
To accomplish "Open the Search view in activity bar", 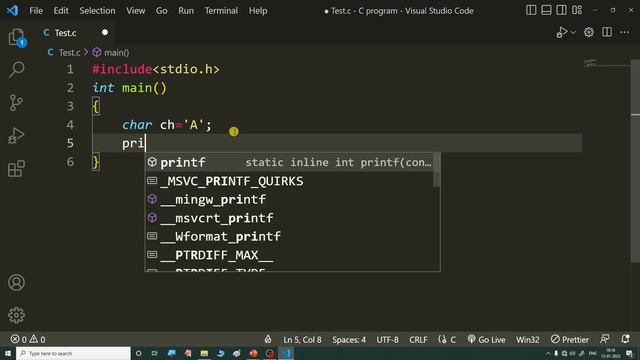I will 16,69.
